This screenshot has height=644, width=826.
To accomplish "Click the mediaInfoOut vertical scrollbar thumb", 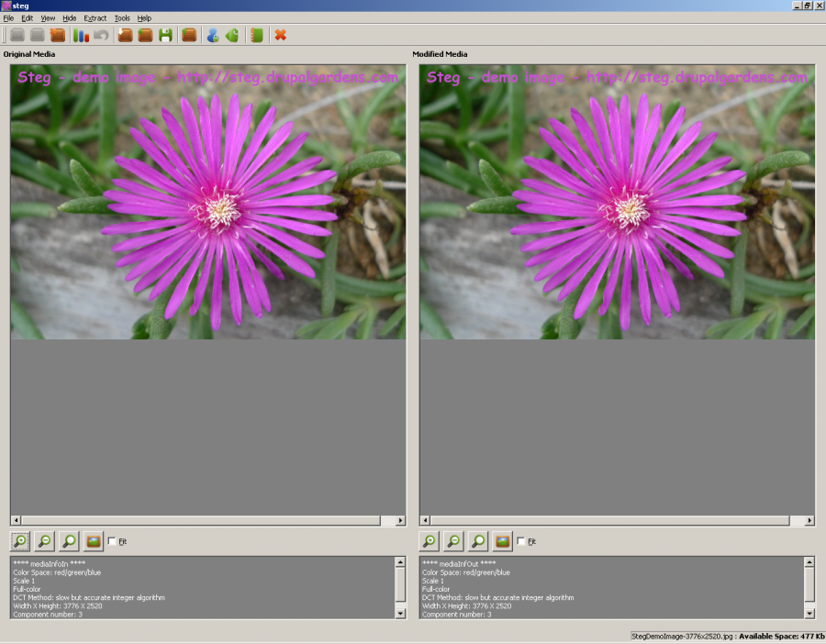I will (x=809, y=584).
